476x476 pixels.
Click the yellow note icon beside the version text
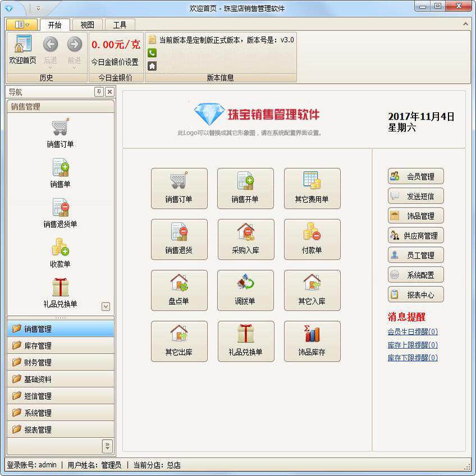pos(152,39)
